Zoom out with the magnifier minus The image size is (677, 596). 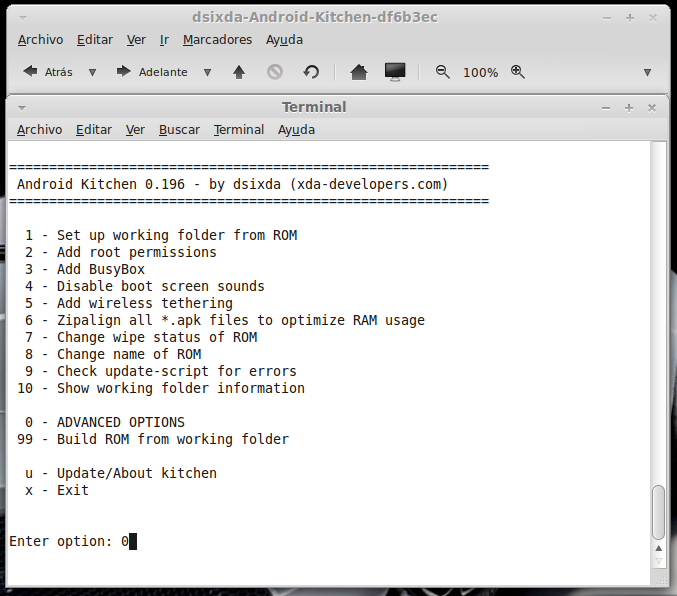tap(442, 72)
